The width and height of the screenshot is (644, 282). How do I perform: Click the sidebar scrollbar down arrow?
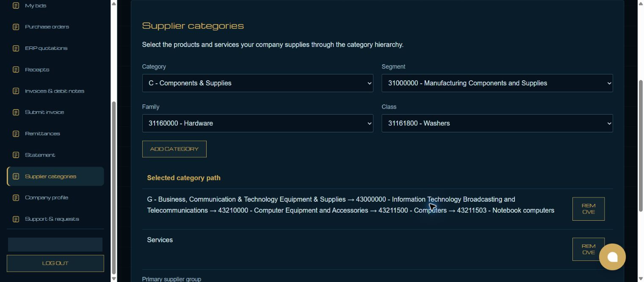click(113, 279)
